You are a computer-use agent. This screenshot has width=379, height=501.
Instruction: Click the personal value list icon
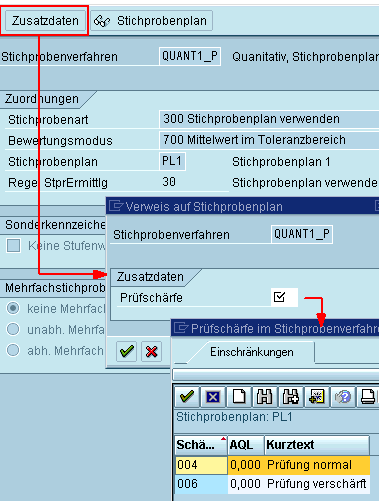[x=317, y=397]
